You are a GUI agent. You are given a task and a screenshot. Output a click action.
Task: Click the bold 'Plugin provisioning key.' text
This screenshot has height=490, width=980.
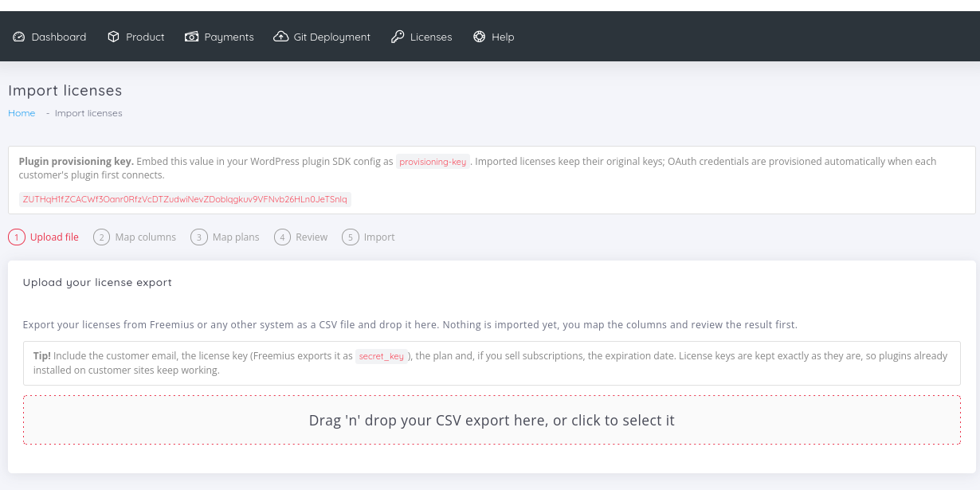(x=76, y=161)
